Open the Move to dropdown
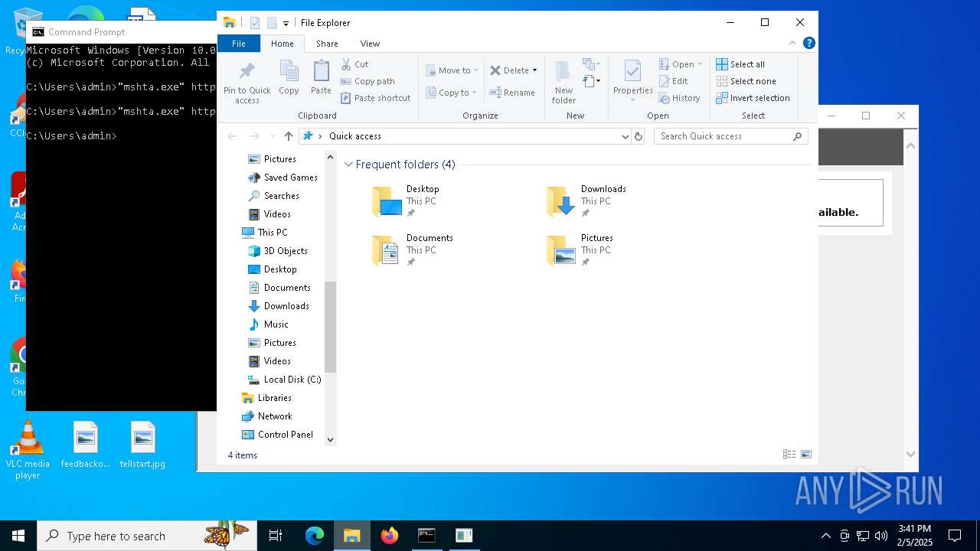Screen dimensions: 980x551 click(x=452, y=70)
